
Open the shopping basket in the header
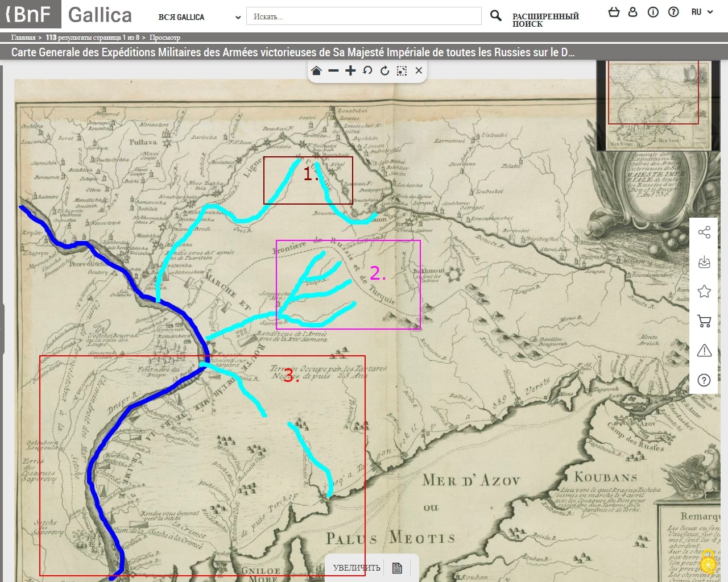click(x=614, y=11)
